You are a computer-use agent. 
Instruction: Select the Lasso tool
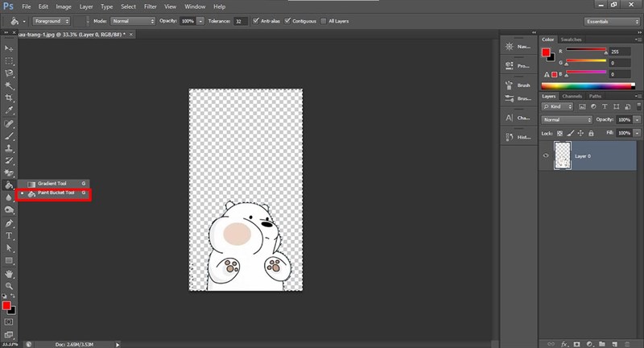click(9, 73)
